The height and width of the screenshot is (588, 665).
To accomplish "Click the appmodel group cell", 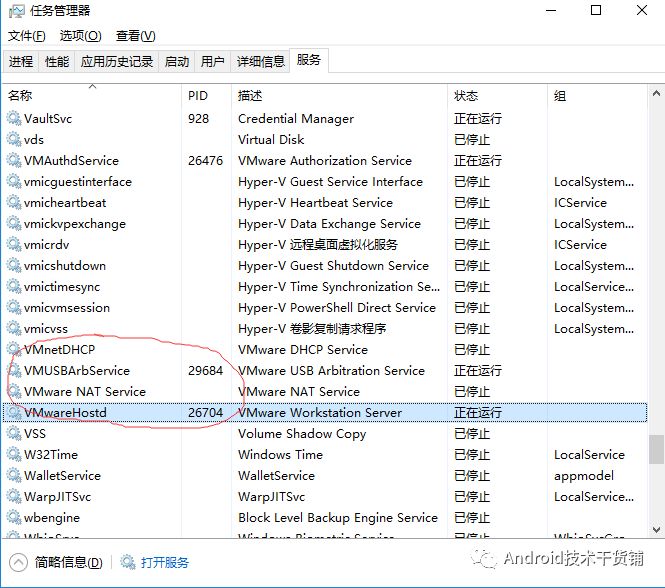I will [584, 476].
